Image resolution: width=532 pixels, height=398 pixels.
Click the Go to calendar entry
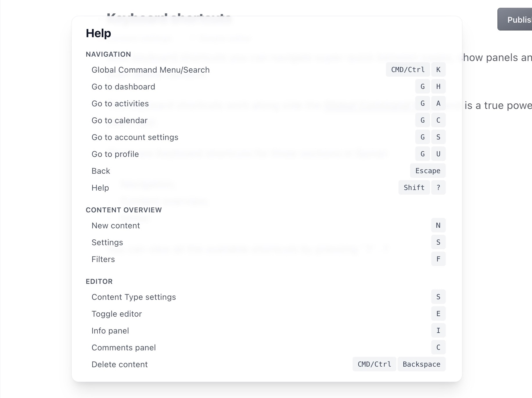(x=119, y=121)
